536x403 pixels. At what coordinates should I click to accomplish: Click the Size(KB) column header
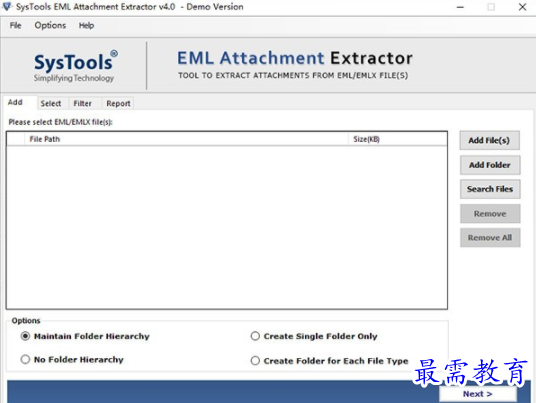point(398,139)
